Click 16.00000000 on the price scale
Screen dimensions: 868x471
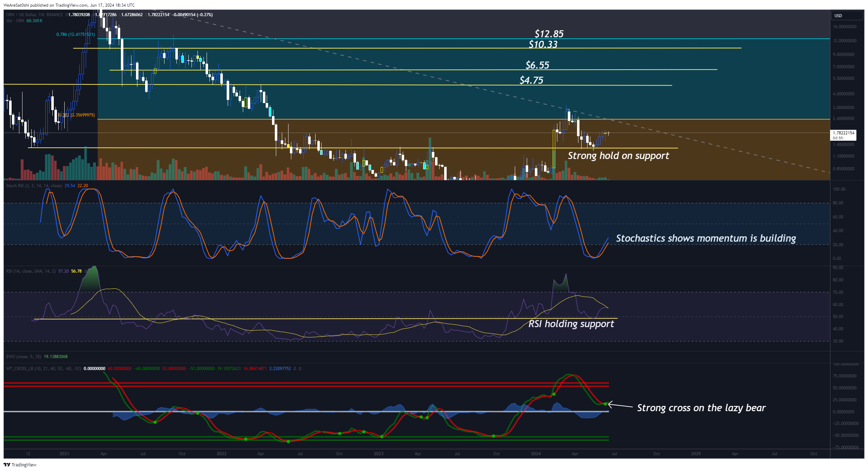pyautogui.click(x=844, y=27)
